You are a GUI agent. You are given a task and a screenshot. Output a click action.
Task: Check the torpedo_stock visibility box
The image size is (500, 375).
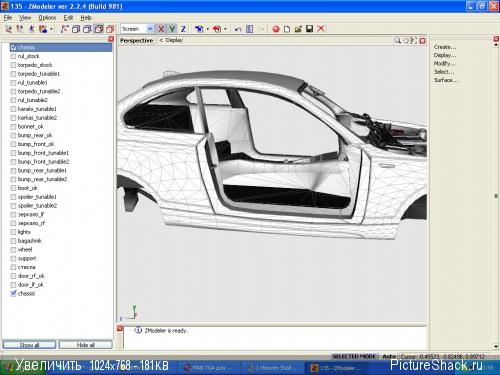click(13, 65)
